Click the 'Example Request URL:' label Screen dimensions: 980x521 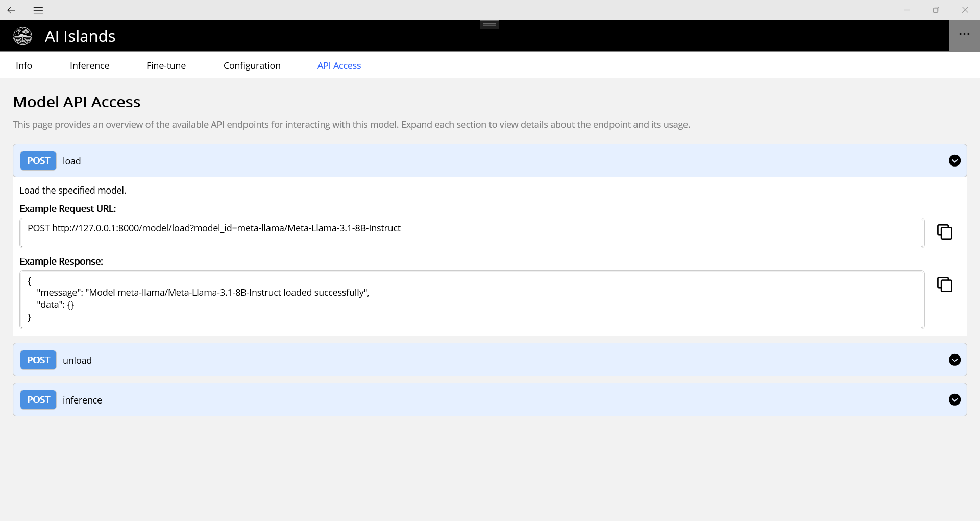(68, 208)
